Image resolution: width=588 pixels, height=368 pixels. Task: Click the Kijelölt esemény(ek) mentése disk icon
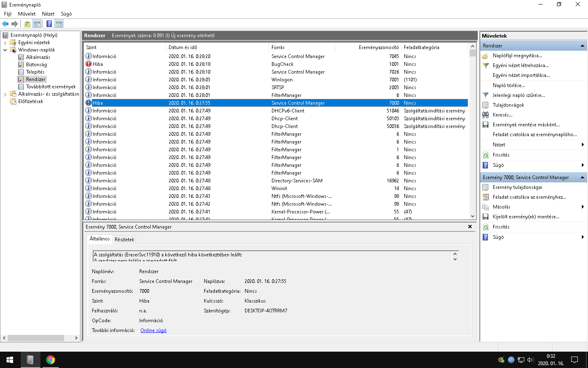[x=486, y=217]
